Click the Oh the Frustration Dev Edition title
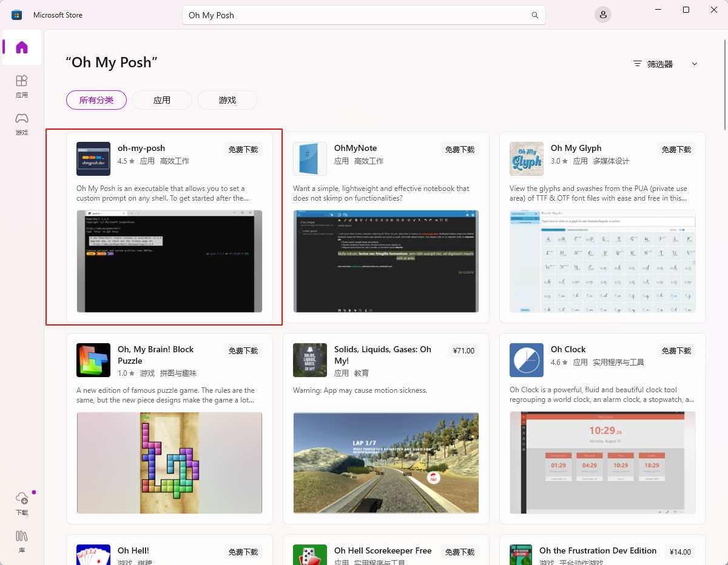This screenshot has height=565, width=728. [598, 550]
